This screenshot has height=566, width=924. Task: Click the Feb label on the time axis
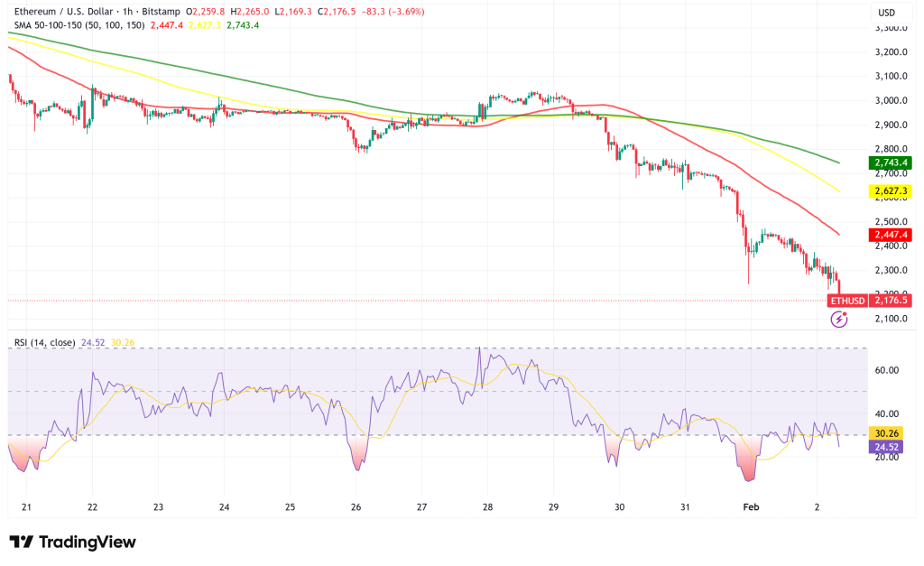(x=752, y=506)
